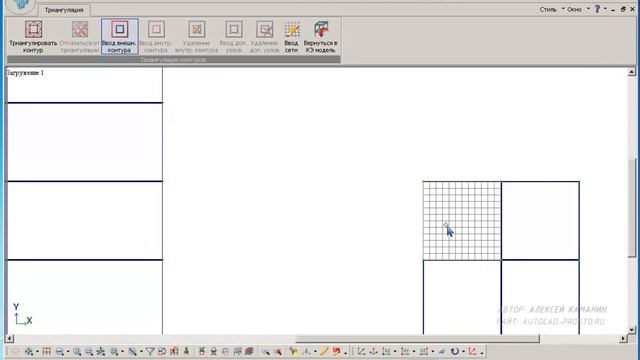
Task: Click the horizontal scrollbar thumb
Action: pos(417,338)
